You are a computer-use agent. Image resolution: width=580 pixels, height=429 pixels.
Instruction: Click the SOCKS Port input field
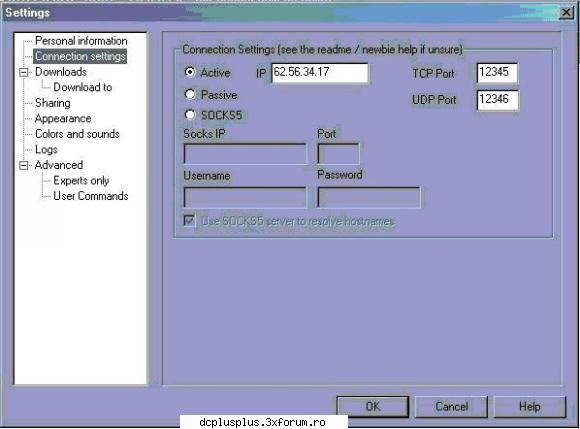[338, 153]
